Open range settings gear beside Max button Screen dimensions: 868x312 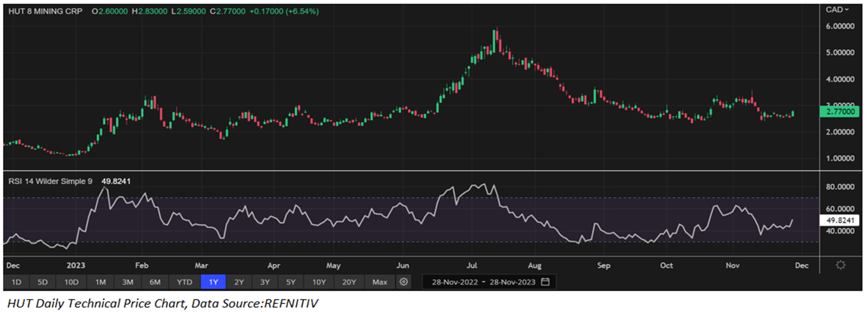(x=404, y=282)
